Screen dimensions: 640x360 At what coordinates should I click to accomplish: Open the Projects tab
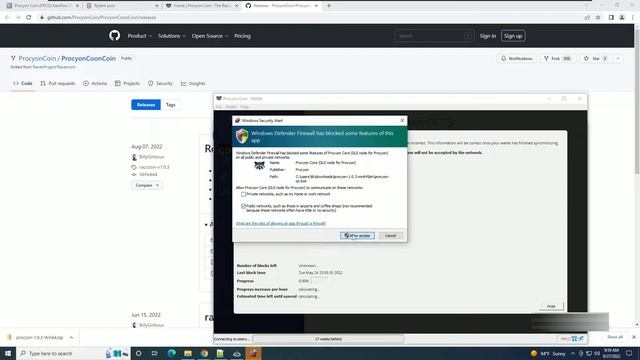127,83
